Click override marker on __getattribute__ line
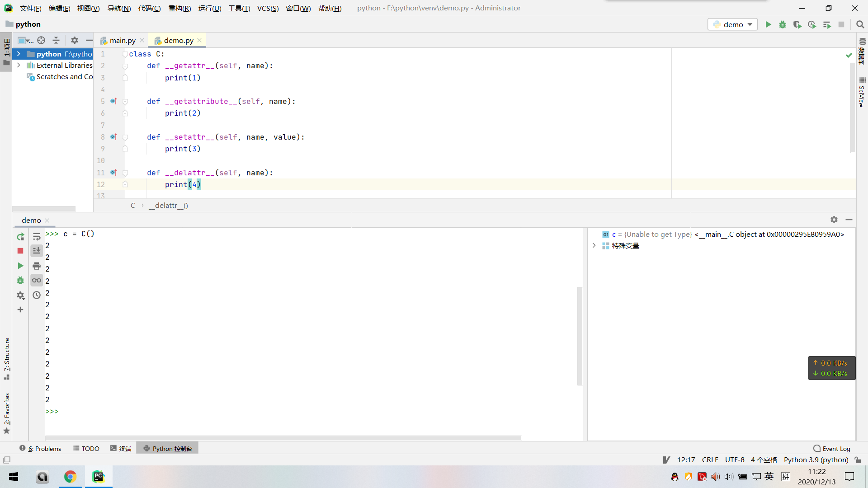 pos(114,101)
